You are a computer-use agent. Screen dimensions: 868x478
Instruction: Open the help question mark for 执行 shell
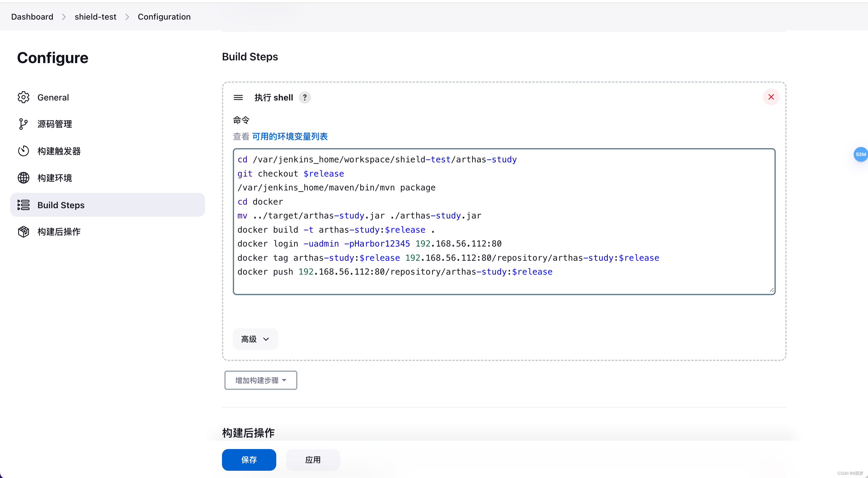pyautogui.click(x=305, y=97)
